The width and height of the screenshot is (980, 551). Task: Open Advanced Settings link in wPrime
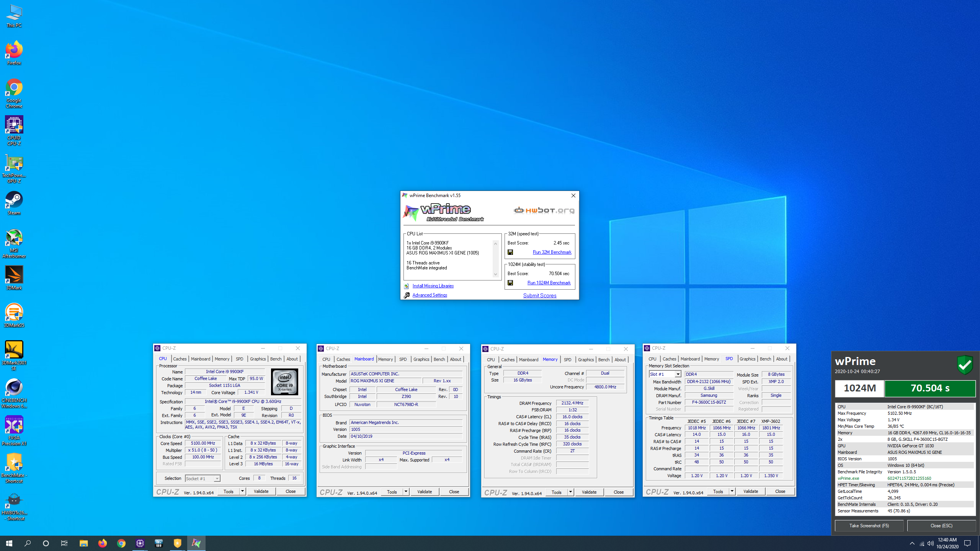point(430,295)
